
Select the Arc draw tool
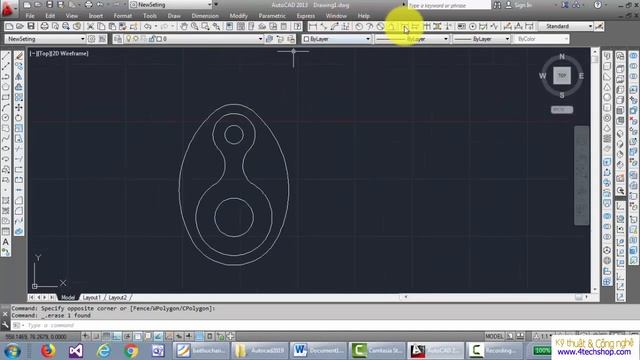click(x=6, y=107)
